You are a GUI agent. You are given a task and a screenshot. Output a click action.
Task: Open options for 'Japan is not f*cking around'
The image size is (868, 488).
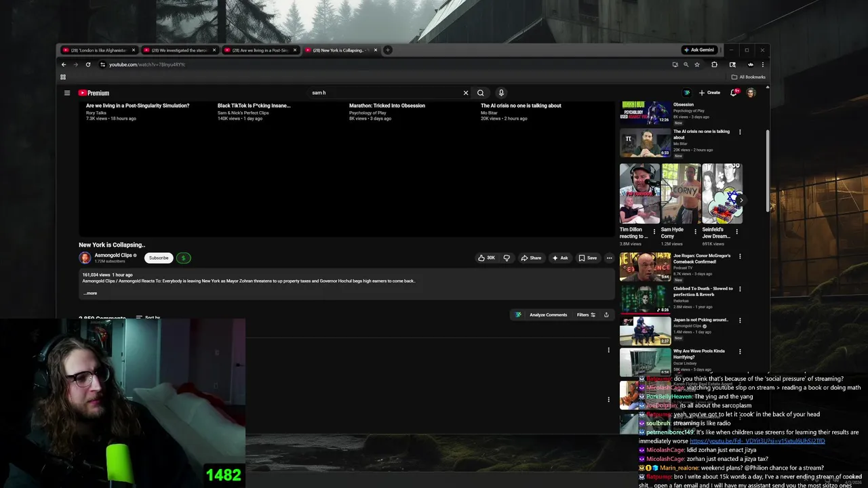740,320
